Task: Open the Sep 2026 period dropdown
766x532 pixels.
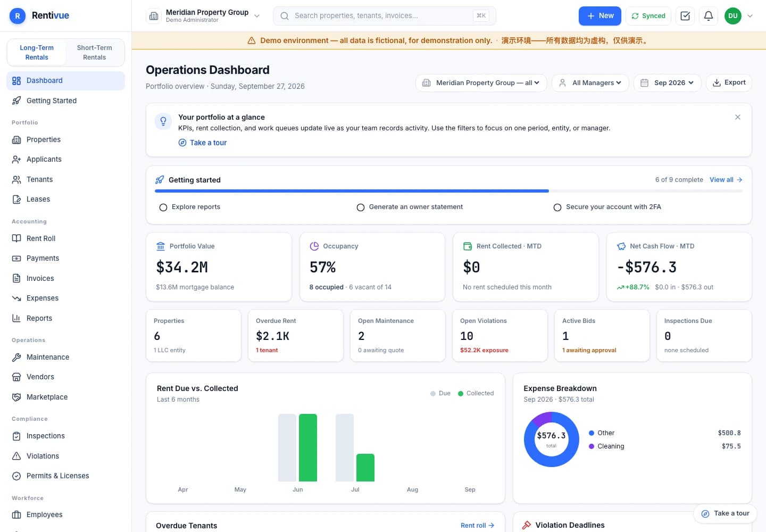Action: 668,83
